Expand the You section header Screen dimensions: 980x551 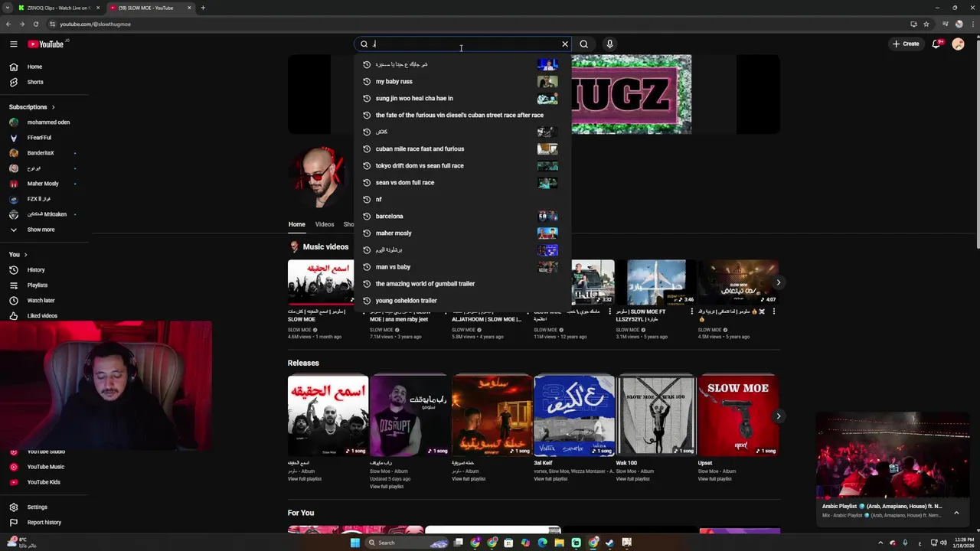coord(18,255)
